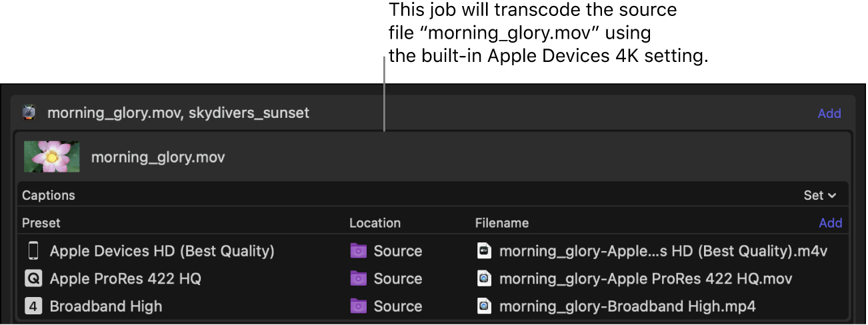This screenshot has width=868, height=325.
Task: Select the Apple Devices HD (Best Quality) preset row
Action: tap(162, 251)
